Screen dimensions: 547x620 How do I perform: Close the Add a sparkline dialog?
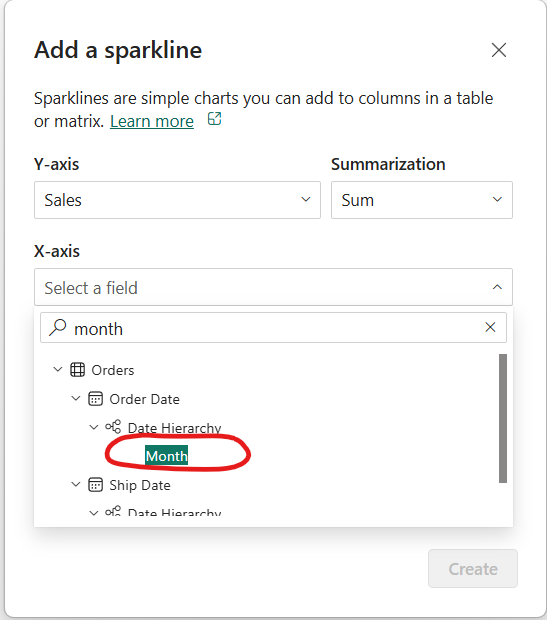click(x=499, y=50)
